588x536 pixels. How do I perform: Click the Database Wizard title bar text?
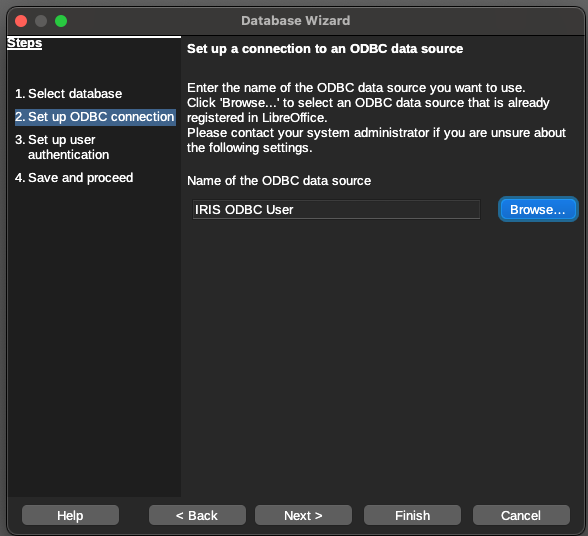(x=296, y=21)
